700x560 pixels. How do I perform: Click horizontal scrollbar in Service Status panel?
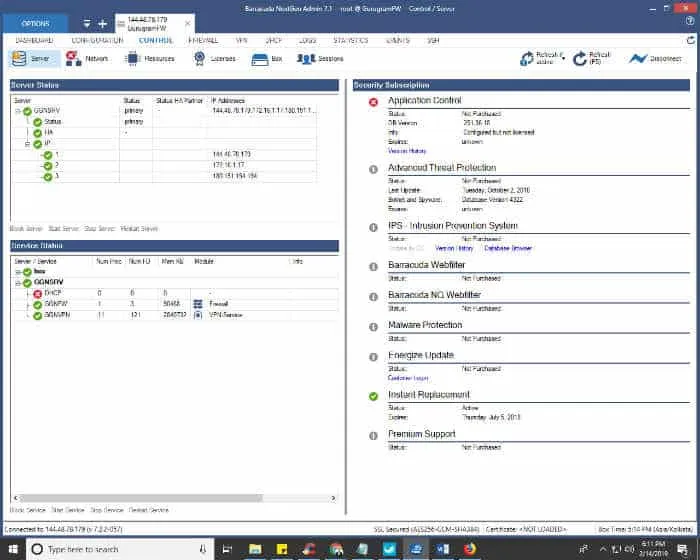142,498
